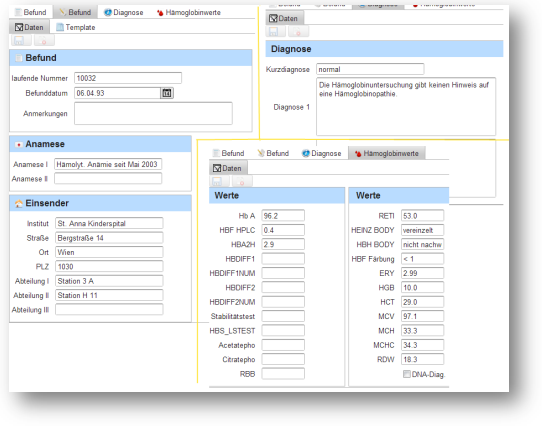This screenshot has width=542, height=426.
Task: Click the HCT value field
Action: point(422,302)
